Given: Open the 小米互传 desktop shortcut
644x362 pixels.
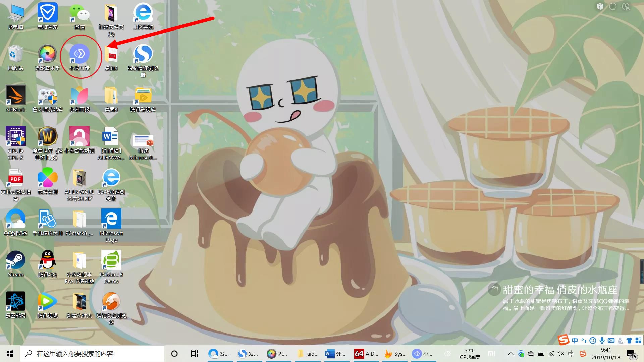Looking at the screenshot, I should tap(79, 54).
